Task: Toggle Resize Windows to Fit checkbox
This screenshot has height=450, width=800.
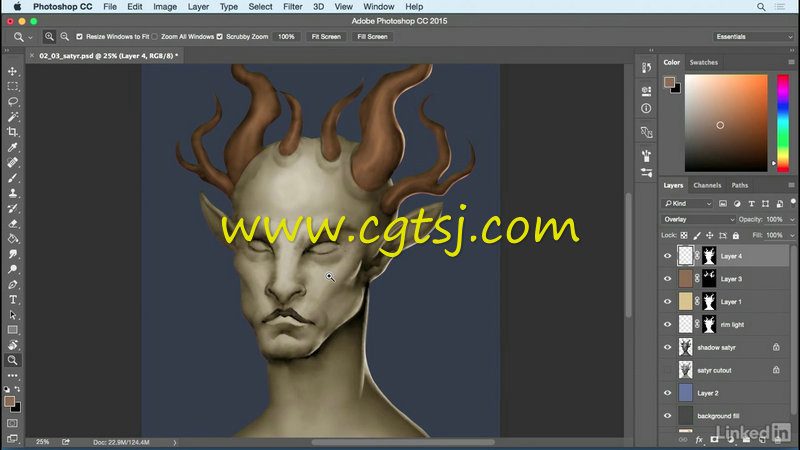Action: (79, 37)
